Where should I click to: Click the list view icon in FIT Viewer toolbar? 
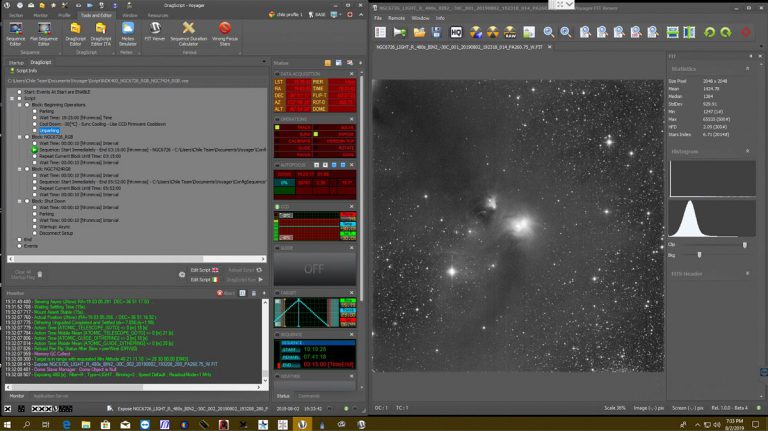[381, 32]
